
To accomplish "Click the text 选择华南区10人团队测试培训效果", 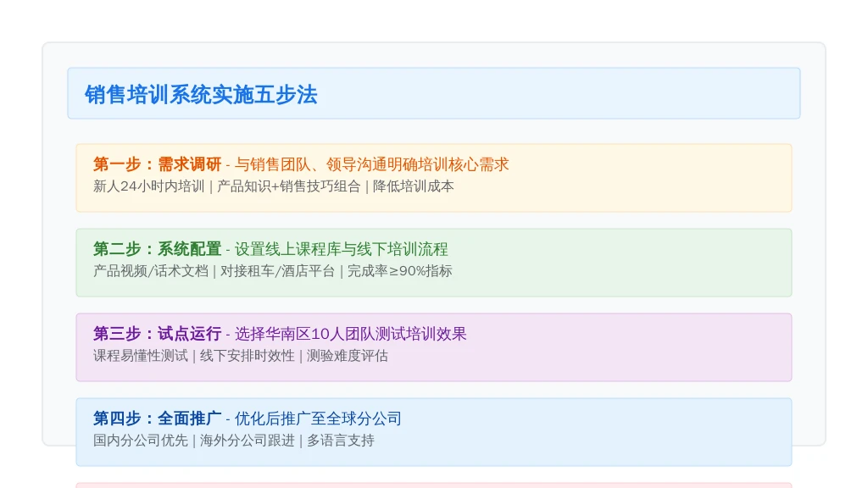I will [350, 334].
